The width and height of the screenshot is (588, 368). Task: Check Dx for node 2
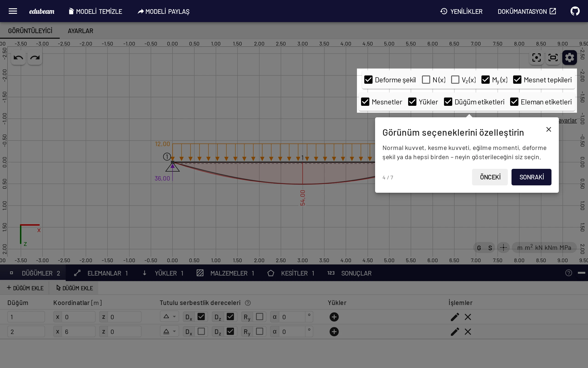[x=201, y=331]
